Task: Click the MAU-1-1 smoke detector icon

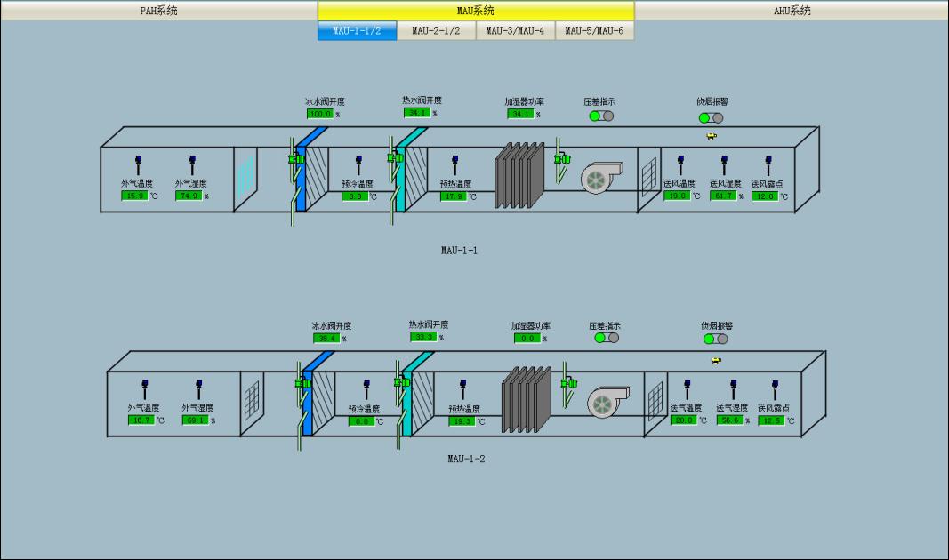Action: tap(711, 136)
